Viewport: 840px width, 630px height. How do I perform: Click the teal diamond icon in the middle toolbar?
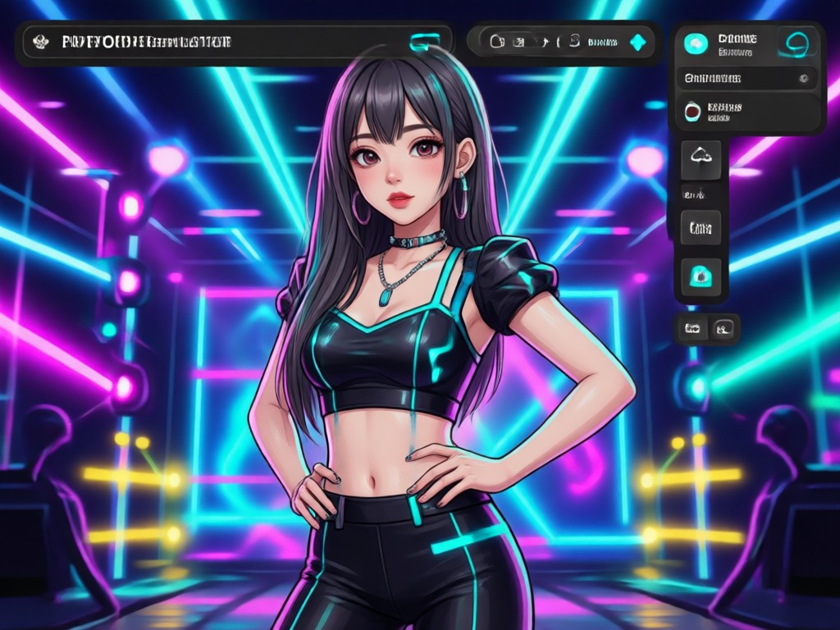(637, 42)
